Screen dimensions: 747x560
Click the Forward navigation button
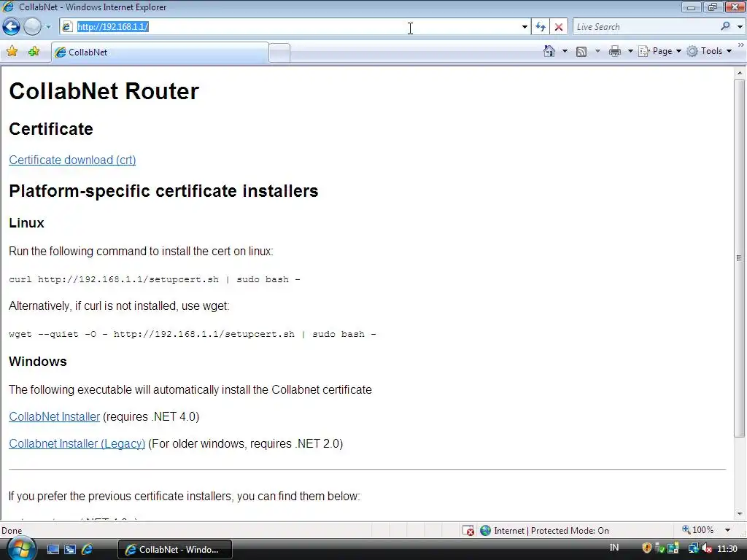[32, 27]
